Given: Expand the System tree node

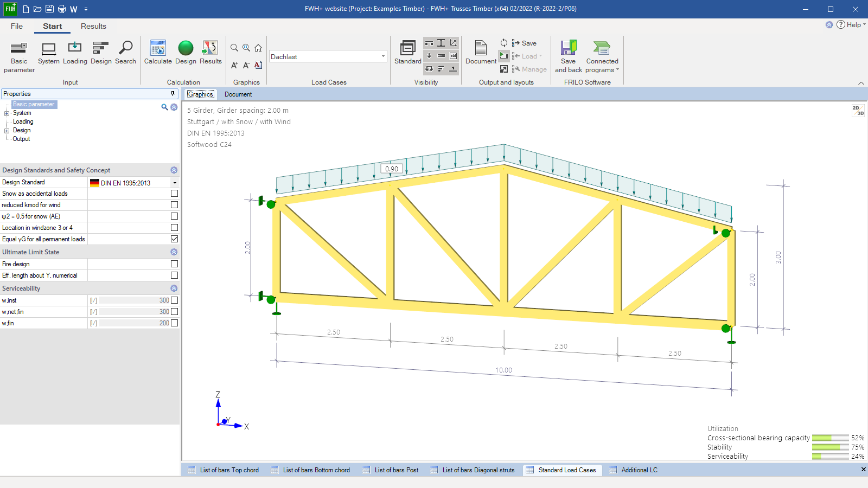Looking at the screenshot, I should pos(7,113).
